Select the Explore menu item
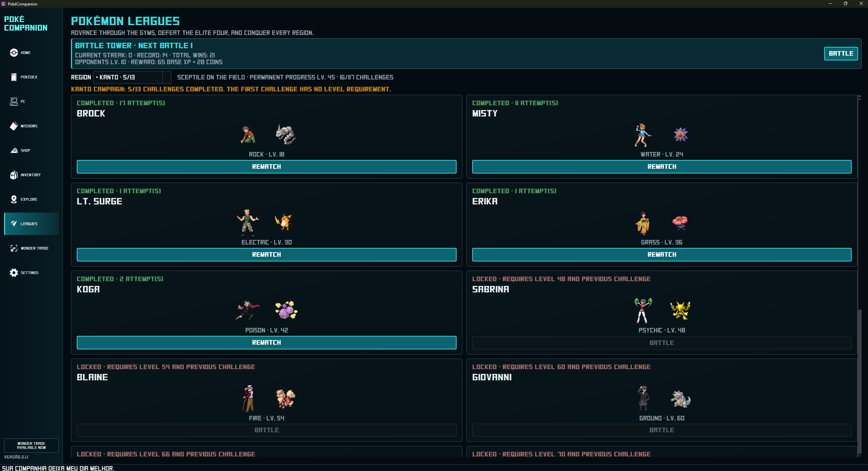 (31, 199)
